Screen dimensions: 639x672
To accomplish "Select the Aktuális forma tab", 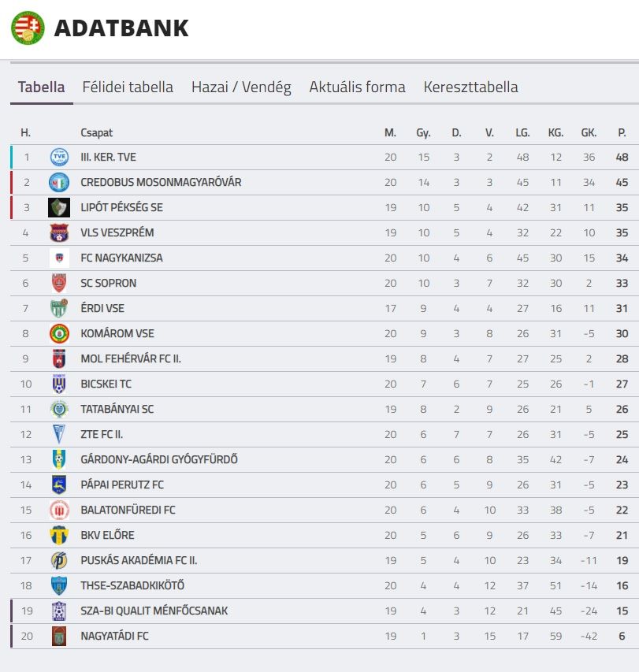I will (x=357, y=87).
